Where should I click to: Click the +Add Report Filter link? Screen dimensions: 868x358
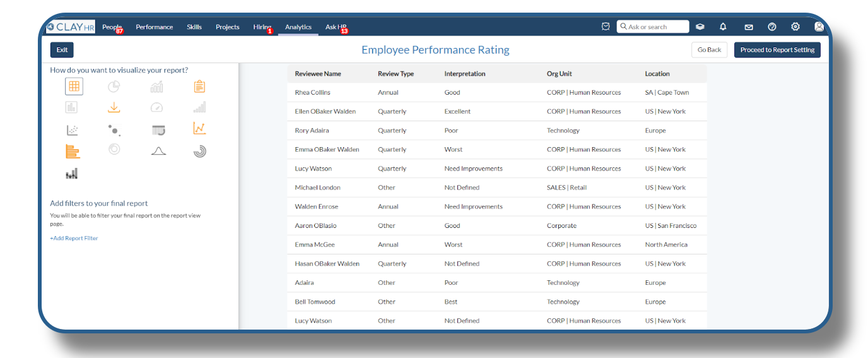[x=74, y=238]
